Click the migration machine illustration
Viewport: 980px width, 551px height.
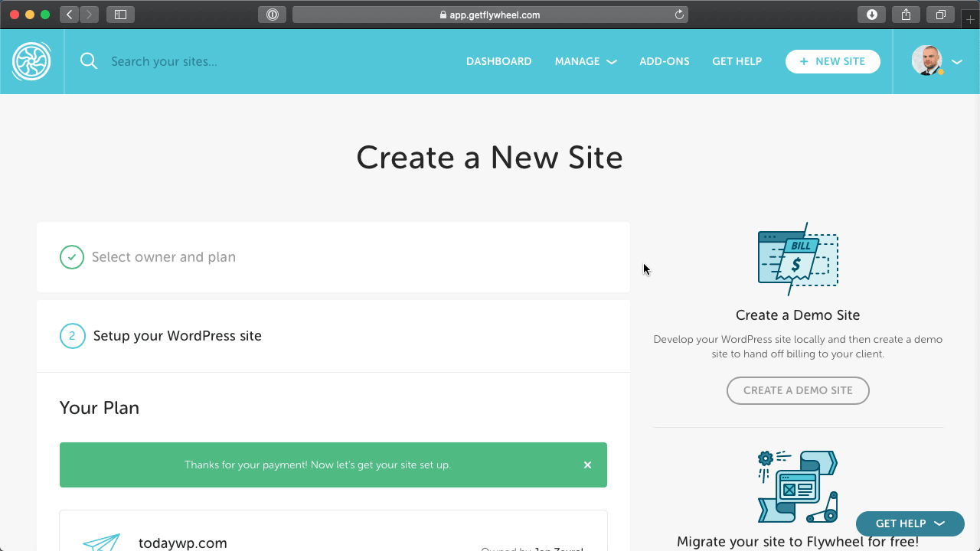click(798, 487)
